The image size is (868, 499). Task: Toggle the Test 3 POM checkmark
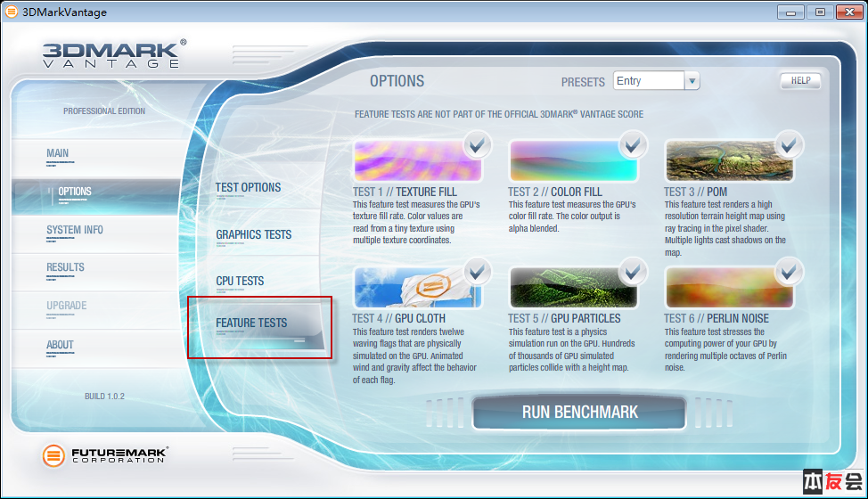tap(789, 145)
